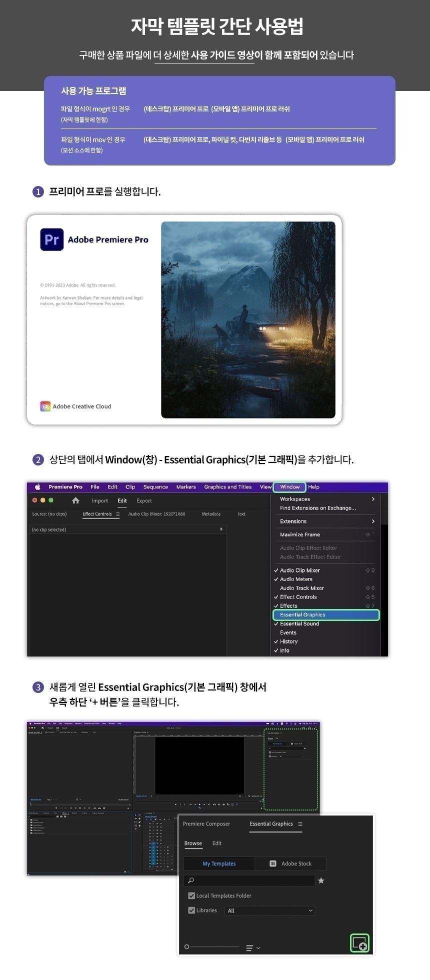Click Find Extensions on Exchange entry
The width and height of the screenshot is (430, 980).
coord(318,508)
